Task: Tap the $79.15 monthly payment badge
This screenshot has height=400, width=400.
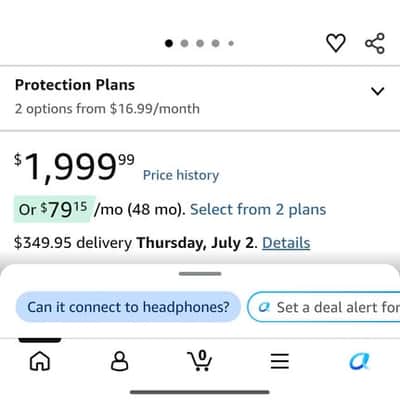Action: click(x=54, y=209)
